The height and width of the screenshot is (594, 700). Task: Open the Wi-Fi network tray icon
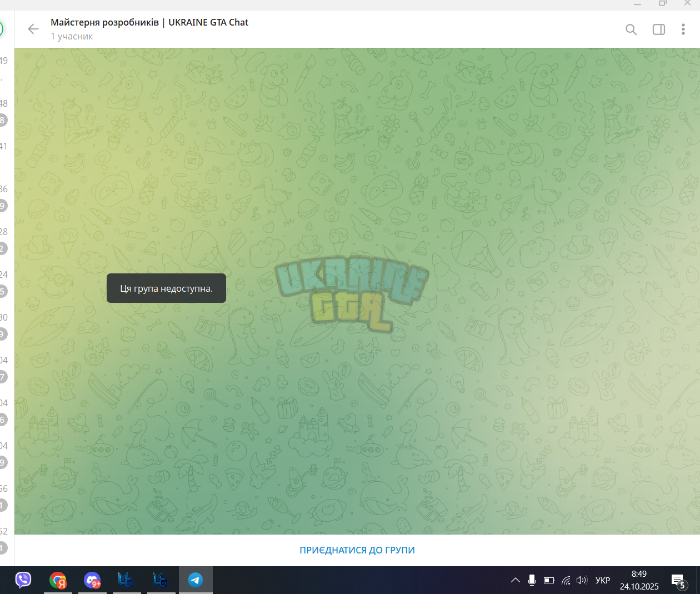click(566, 580)
